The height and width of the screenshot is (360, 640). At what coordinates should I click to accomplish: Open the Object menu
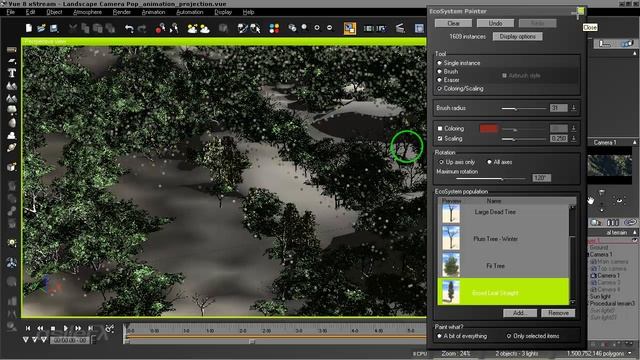[54, 12]
